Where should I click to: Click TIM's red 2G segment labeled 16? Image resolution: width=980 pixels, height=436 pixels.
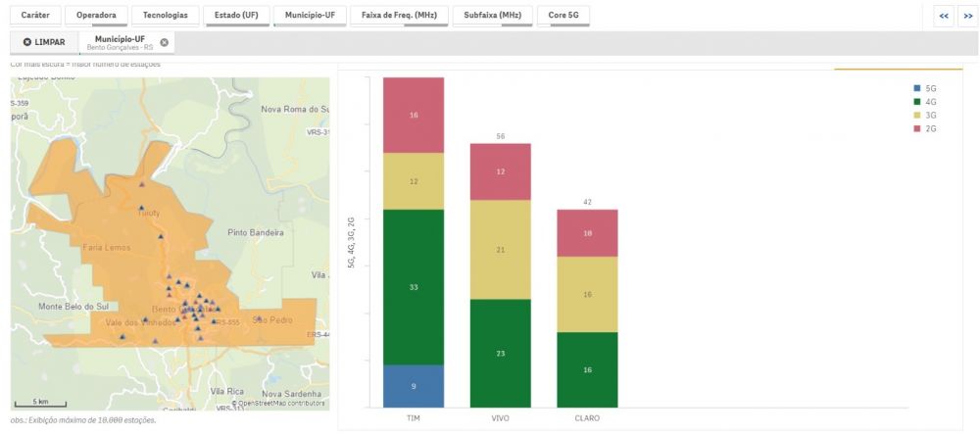[x=414, y=116]
